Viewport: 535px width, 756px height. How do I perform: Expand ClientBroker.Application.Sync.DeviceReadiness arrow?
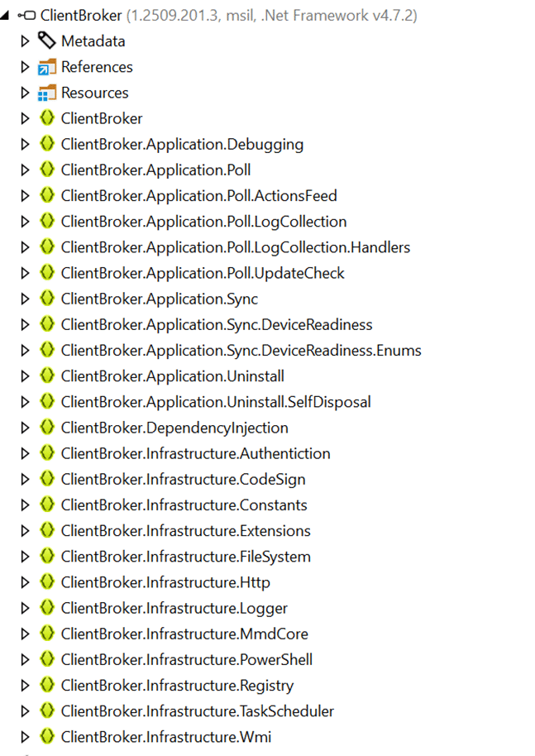pos(26,324)
